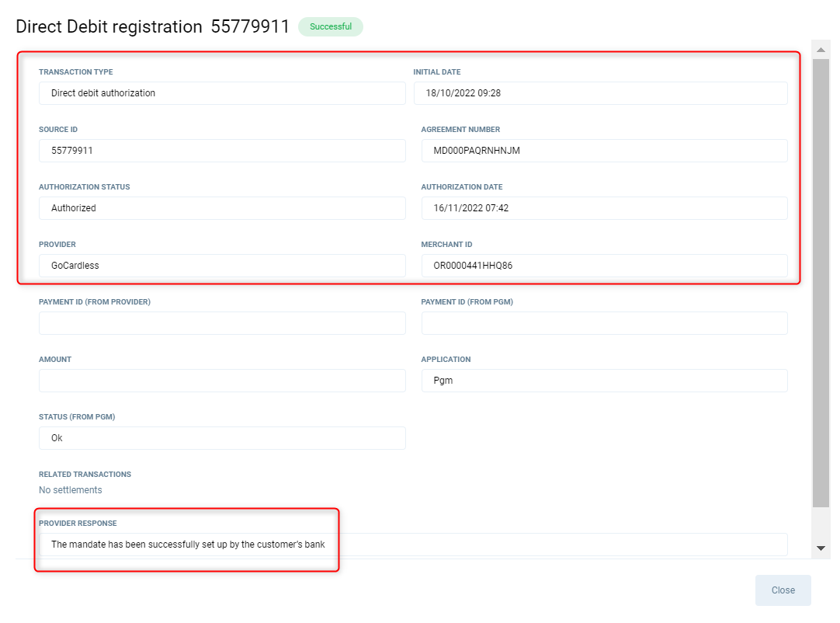Click the Authorization Date field
The image size is (840, 623).
click(604, 208)
